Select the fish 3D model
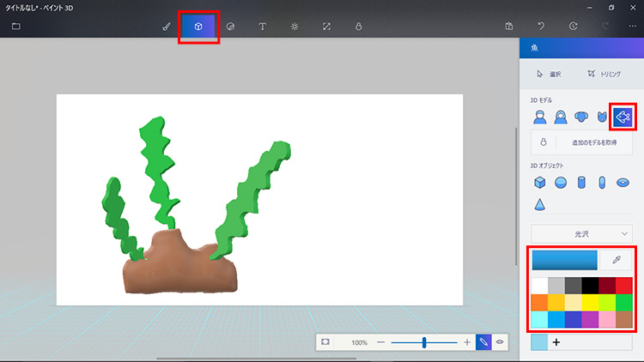 coord(623,116)
